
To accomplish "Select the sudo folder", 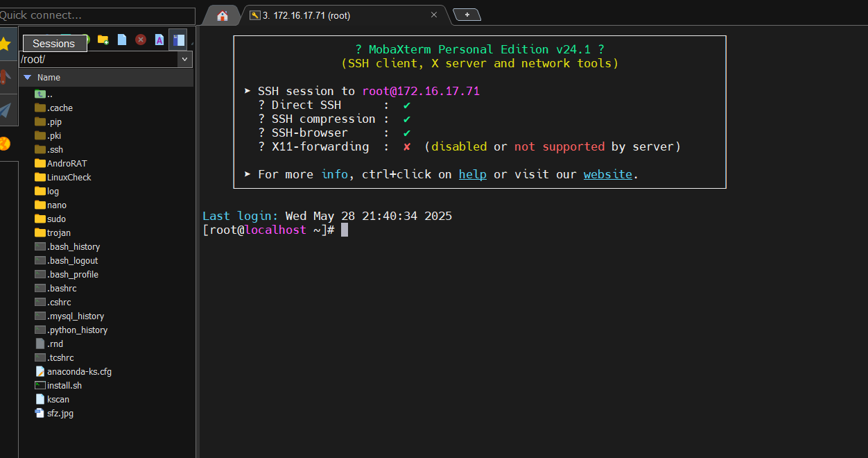I will point(51,219).
